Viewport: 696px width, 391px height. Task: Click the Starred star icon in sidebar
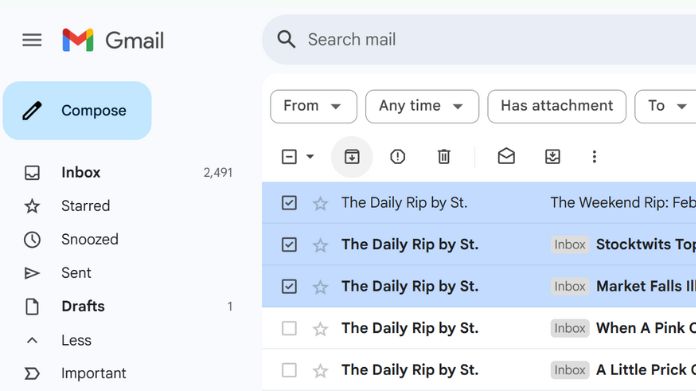[32, 206]
